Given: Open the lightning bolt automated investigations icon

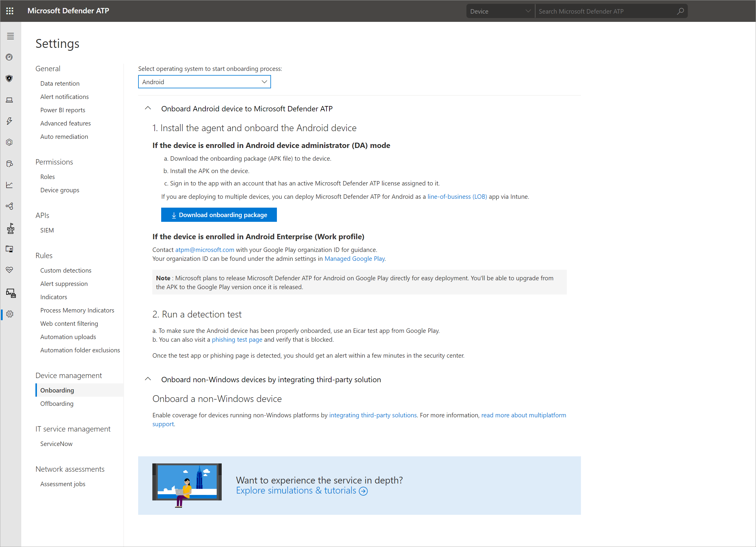Looking at the screenshot, I should 10,121.
